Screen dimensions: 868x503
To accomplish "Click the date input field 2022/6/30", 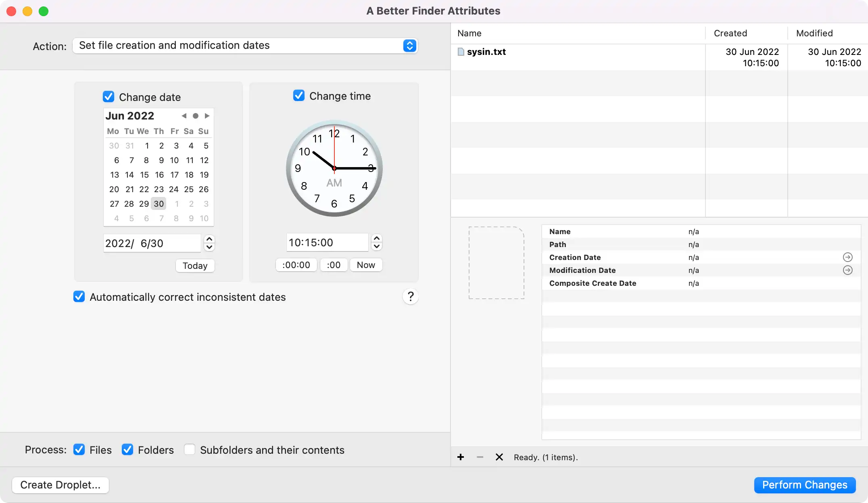I will (152, 243).
